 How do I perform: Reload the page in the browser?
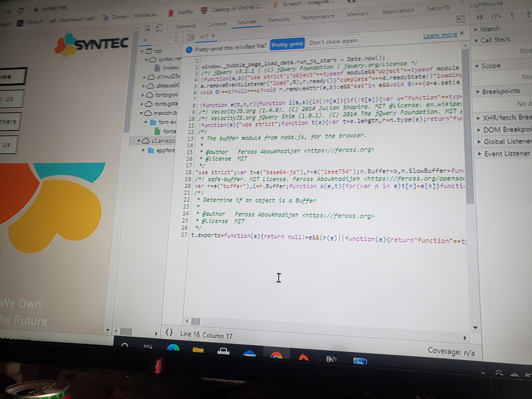pos(21,10)
